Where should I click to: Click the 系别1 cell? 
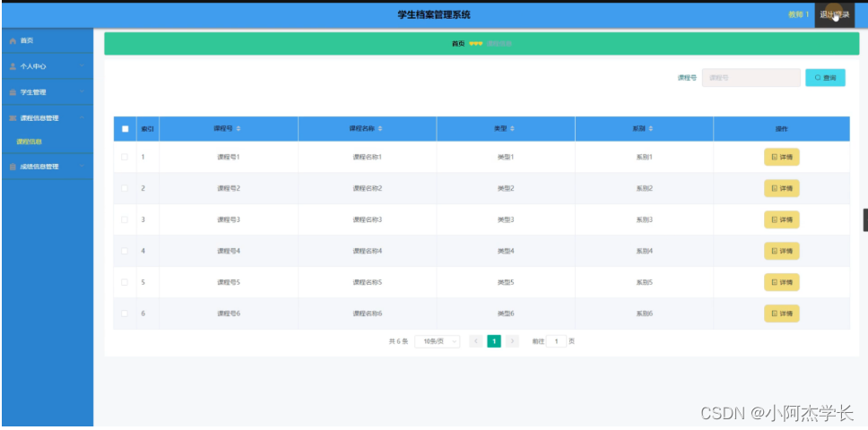(645, 157)
